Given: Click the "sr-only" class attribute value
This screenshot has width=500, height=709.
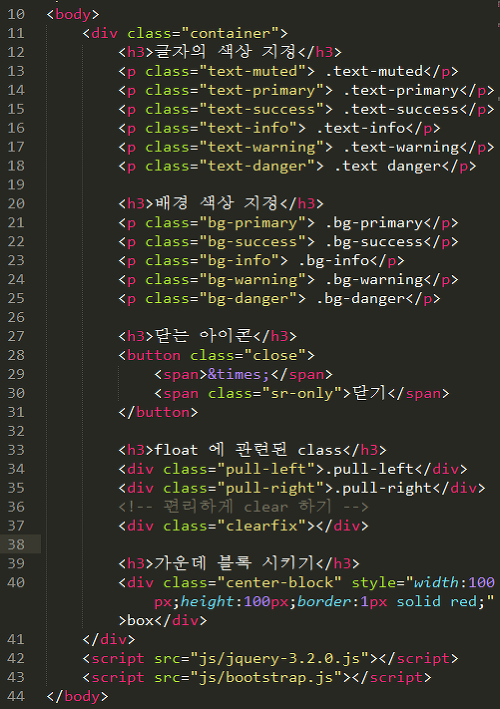Looking at the screenshot, I should (x=302, y=393).
